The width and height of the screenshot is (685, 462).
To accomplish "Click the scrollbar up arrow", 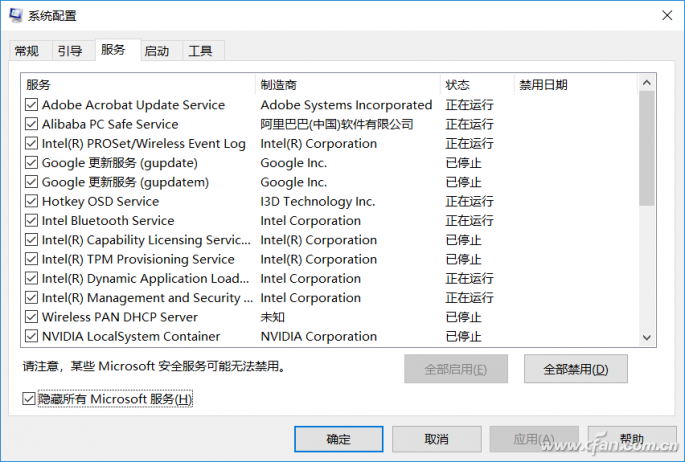I will click(647, 84).
